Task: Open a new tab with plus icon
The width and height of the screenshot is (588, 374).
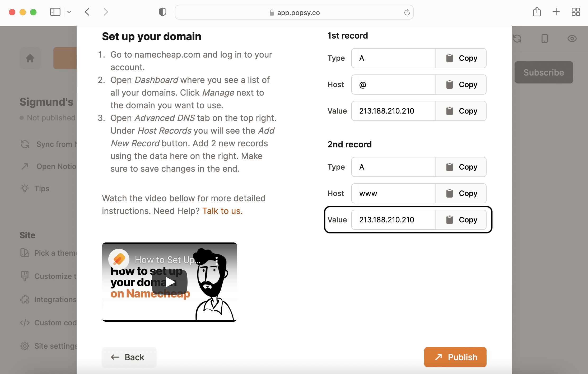Action: [x=556, y=12]
